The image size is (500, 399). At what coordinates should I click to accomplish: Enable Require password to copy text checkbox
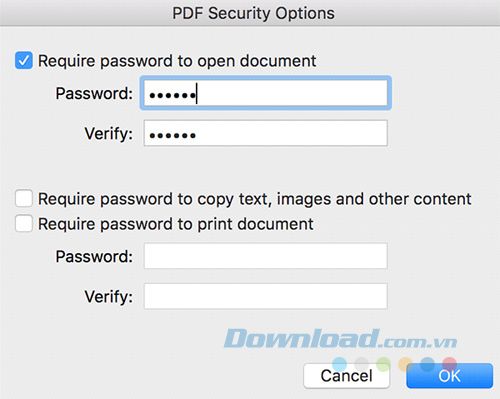tap(24, 199)
